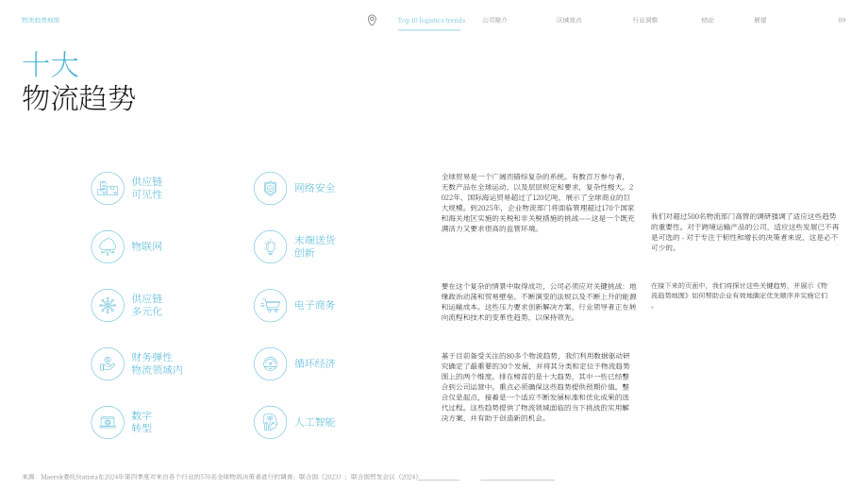Click the 循环经济 circular icon
This screenshot has height=489, width=868.
point(270,363)
